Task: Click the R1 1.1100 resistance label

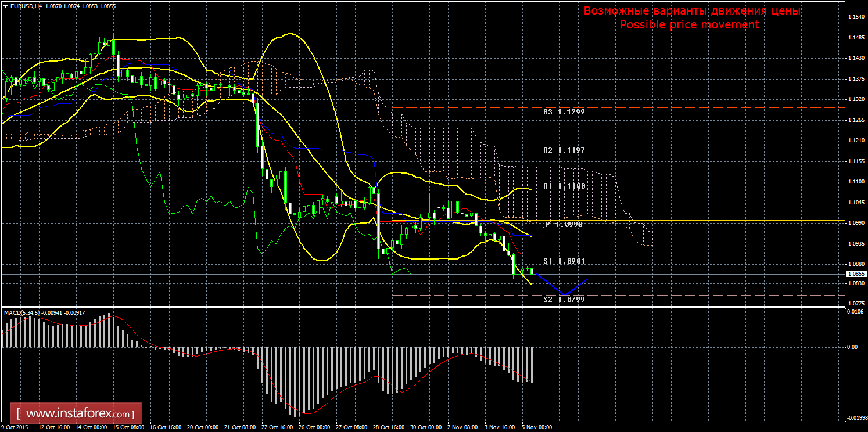Action: coord(564,186)
